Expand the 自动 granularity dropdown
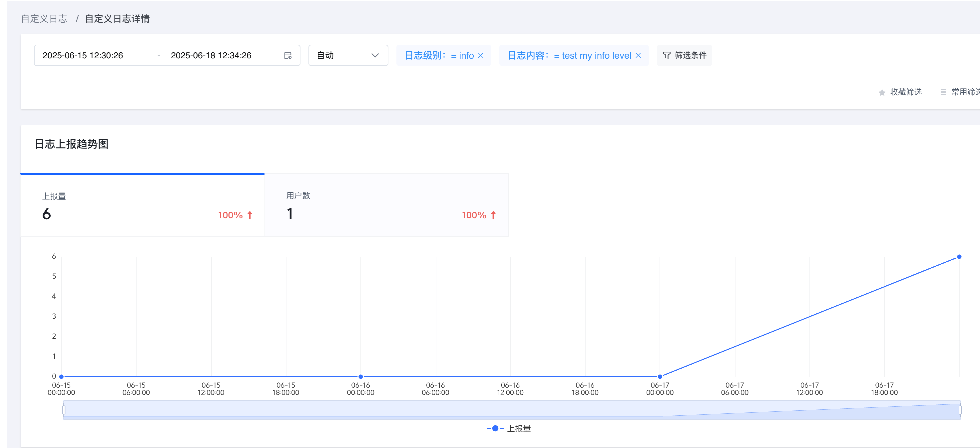This screenshot has height=448, width=980. 348,56
